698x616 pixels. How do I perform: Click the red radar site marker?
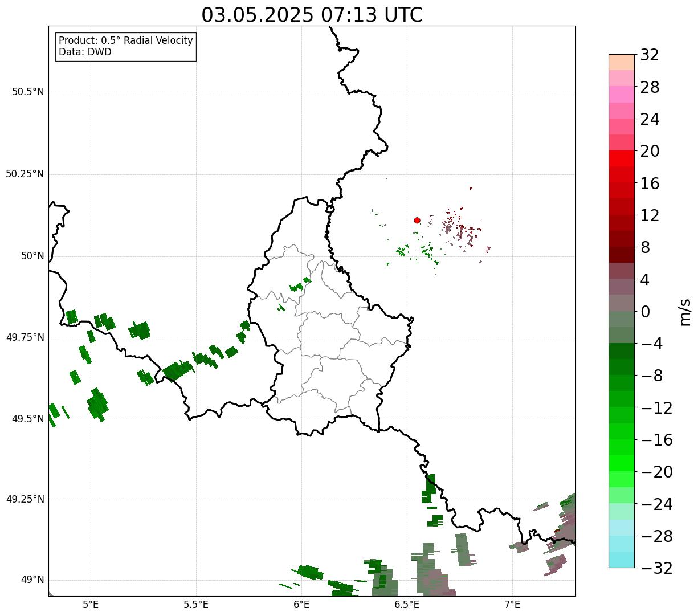[x=417, y=220]
